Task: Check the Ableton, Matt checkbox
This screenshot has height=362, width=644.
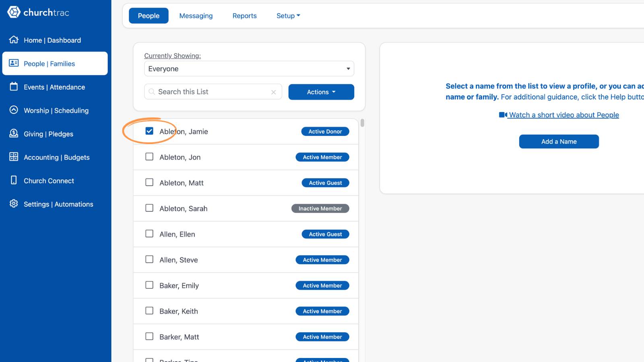Action: 149,182
